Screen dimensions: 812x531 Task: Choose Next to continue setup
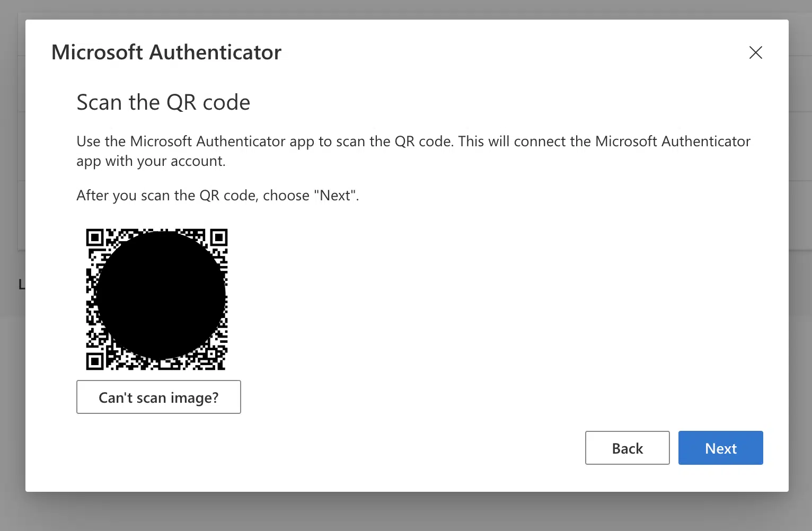[x=720, y=448]
